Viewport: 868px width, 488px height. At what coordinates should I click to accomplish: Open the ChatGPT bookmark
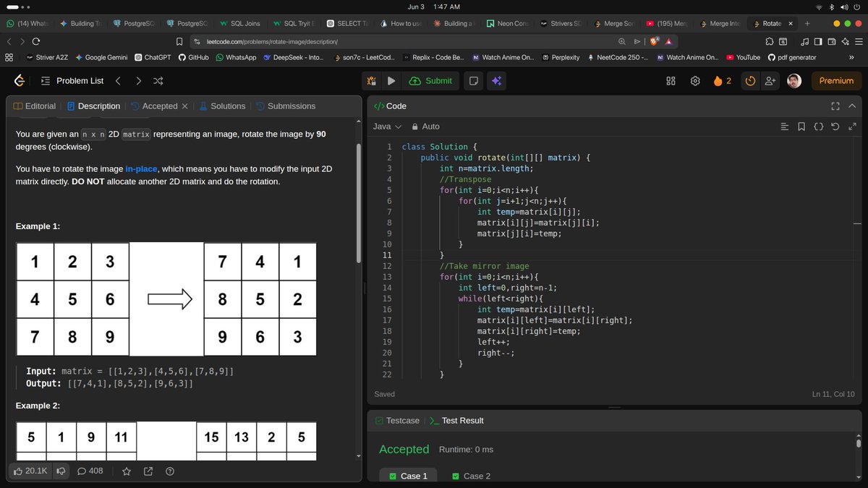(x=153, y=57)
